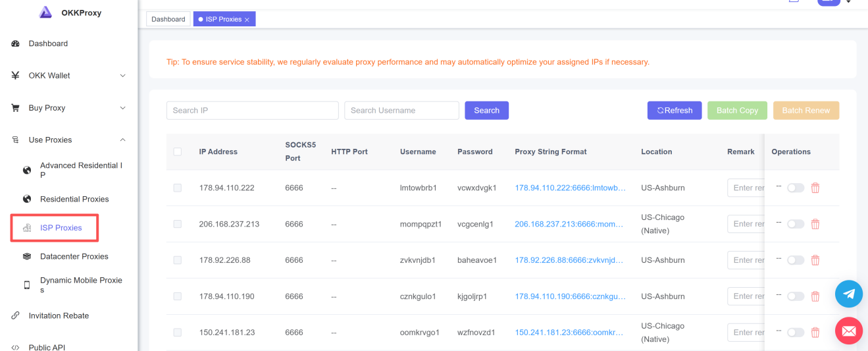Click the IP address 178.92.226.88
This screenshot has width=868, height=351.
click(225, 260)
